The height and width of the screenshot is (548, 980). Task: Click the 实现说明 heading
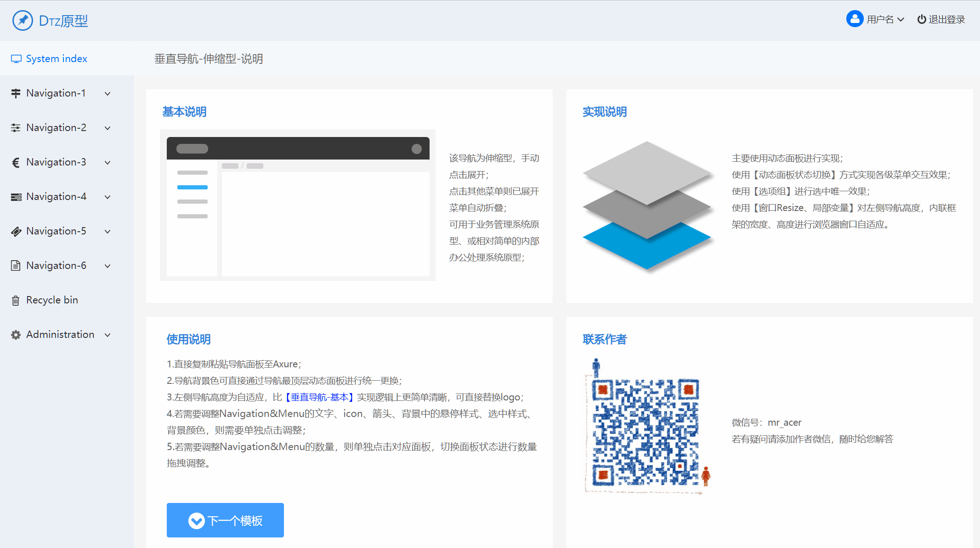coord(605,112)
